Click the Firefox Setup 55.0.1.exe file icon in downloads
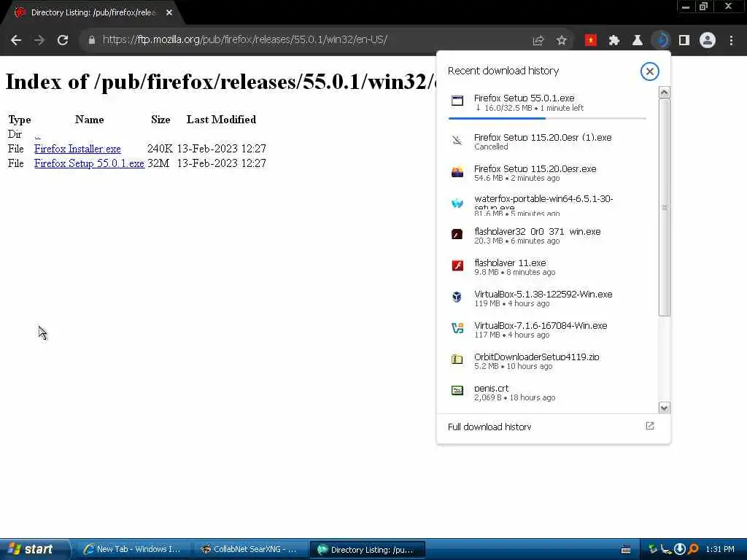Viewport: 747px width, 560px height. pos(457,101)
